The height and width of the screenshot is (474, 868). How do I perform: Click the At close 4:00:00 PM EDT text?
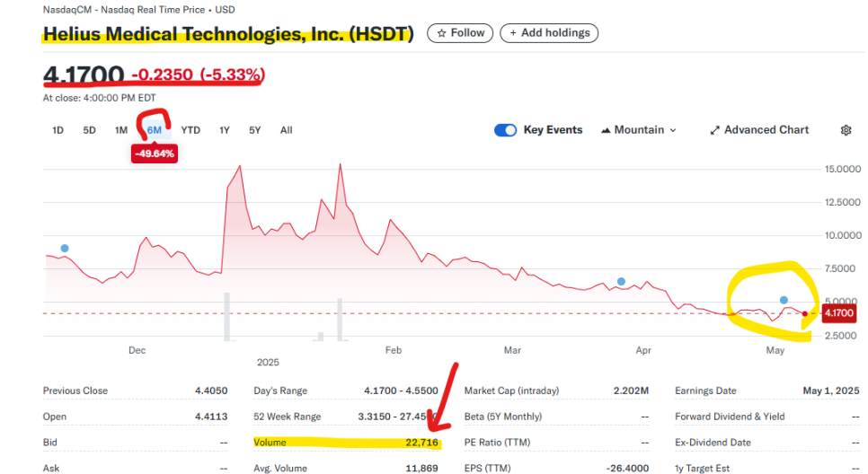click(99, 98)
